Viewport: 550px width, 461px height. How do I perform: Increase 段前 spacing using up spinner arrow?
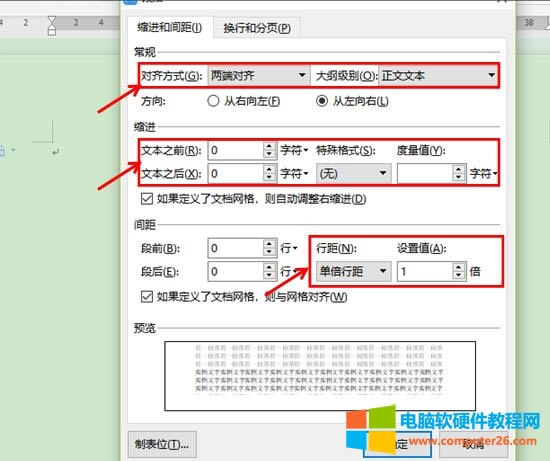click(269, 244)
